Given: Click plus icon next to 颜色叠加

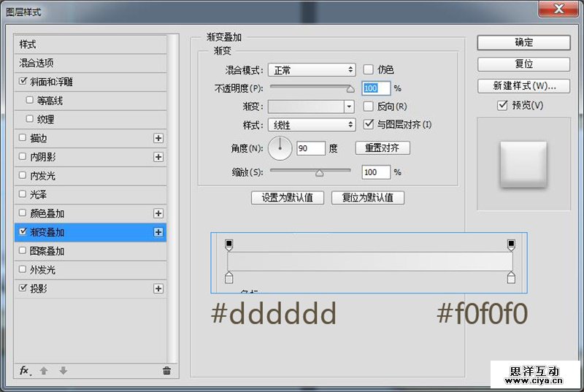Looking at the screenshot, I should (158, 213).
